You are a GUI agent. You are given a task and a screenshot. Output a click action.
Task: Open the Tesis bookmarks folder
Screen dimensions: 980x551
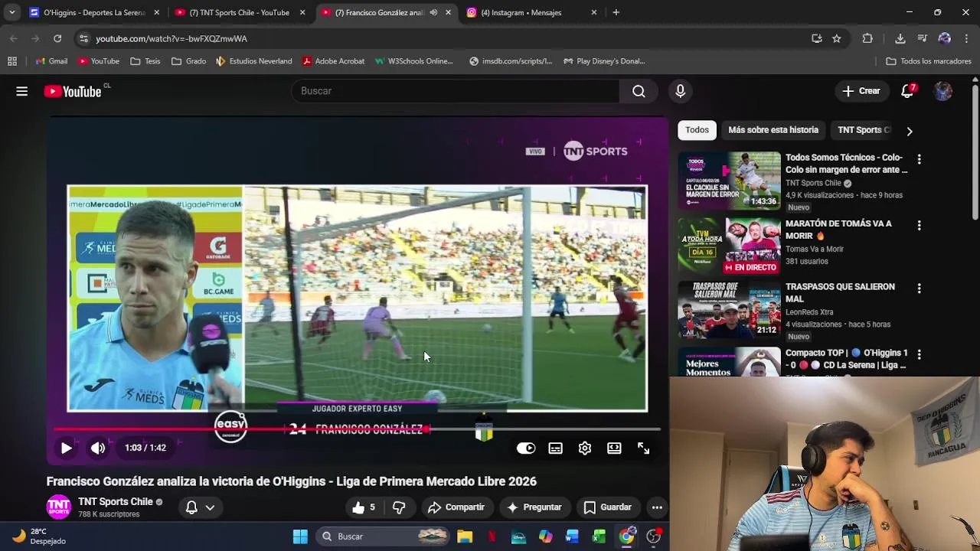click(x=145, y=61)
